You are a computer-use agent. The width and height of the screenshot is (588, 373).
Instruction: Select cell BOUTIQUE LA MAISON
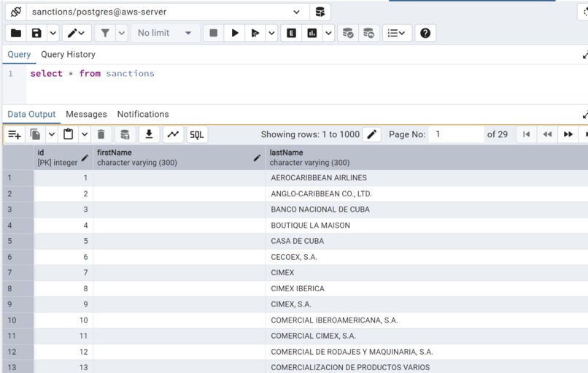pos(427,226)
